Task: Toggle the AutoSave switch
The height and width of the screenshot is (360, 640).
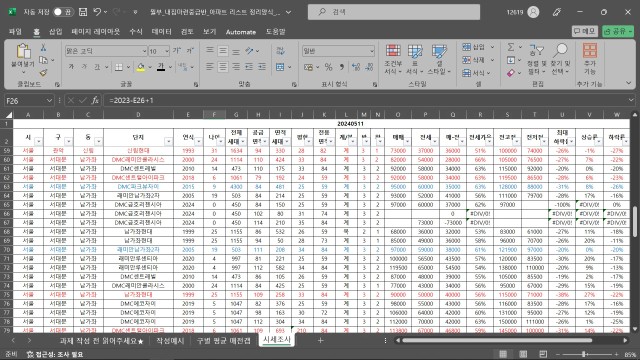Action: pyautogui.click(x=63, y=12)
